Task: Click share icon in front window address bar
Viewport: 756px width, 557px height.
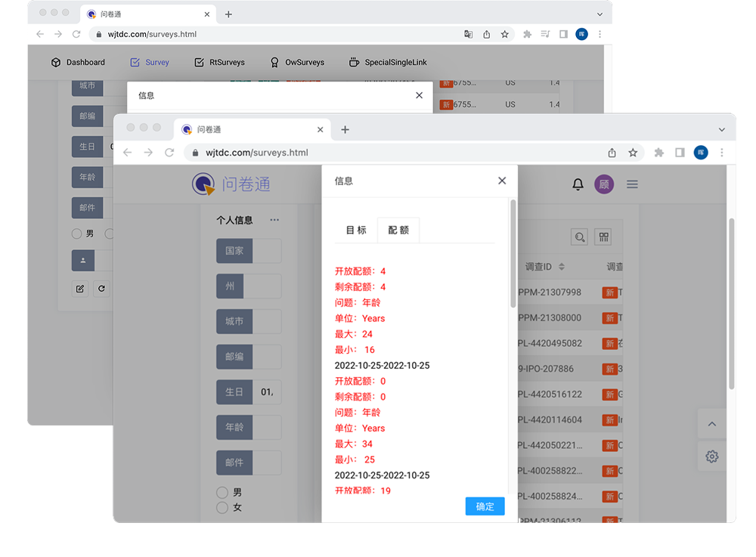Action: [612, 153]
